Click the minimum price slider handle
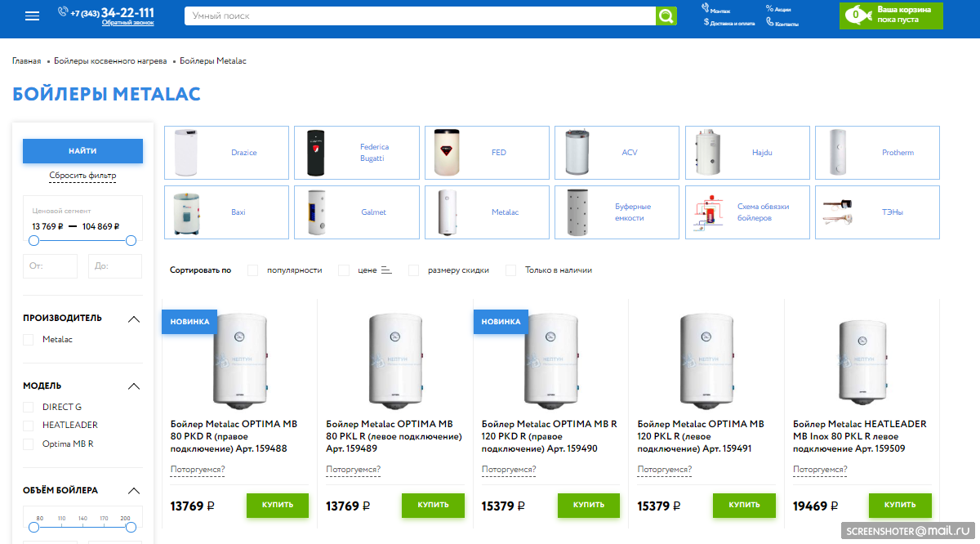Viewport: 980px width, 544px height. point(33,240)
